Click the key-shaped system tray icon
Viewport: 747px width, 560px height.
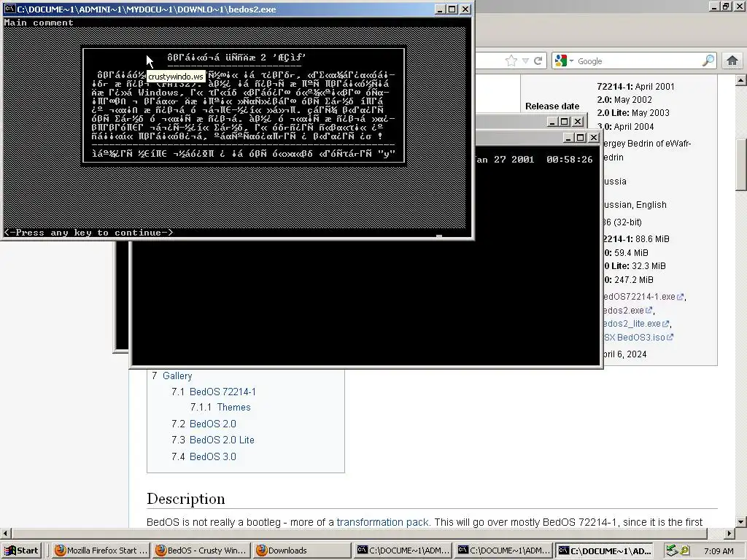pyautogui.click(x=684, y=551)
